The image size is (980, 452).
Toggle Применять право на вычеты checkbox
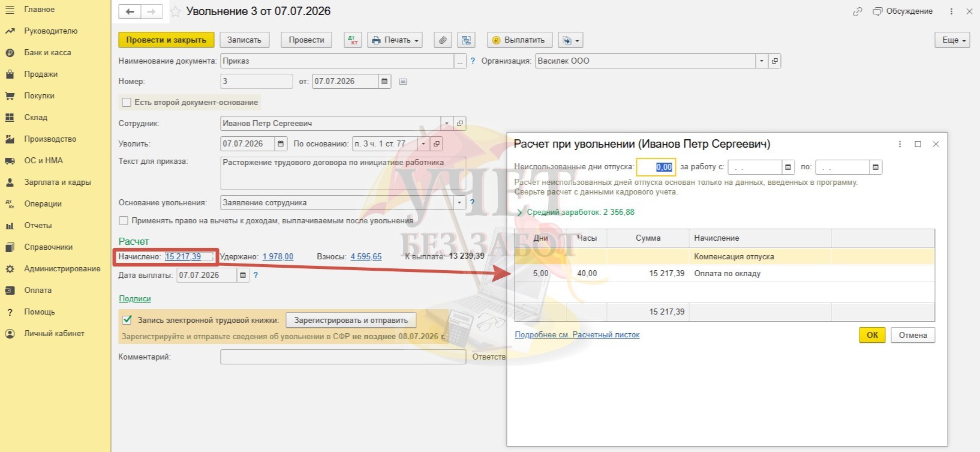[124, 220]
